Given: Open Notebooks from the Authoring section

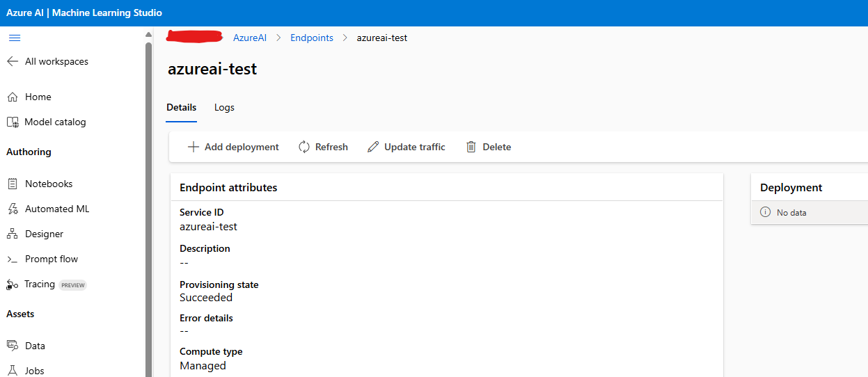Looking at the screenshot, I should point(49,184).
